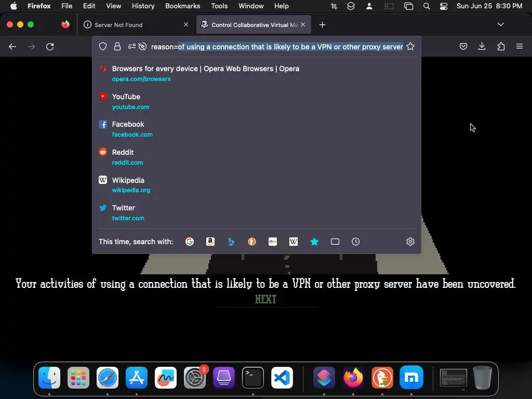The height and width of the screenshot is (399, 532).
Task: Open a new tab with plus button
Action: pos(322,25)
